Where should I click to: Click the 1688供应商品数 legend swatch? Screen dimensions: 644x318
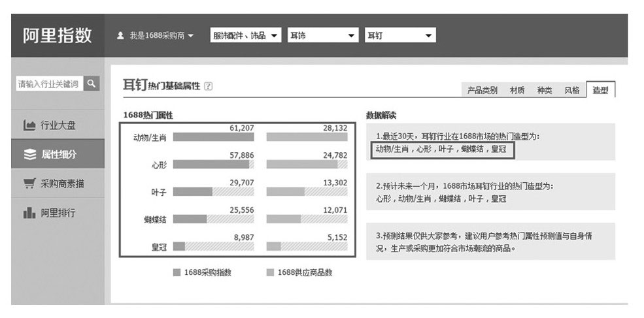[x=270, y=272]
